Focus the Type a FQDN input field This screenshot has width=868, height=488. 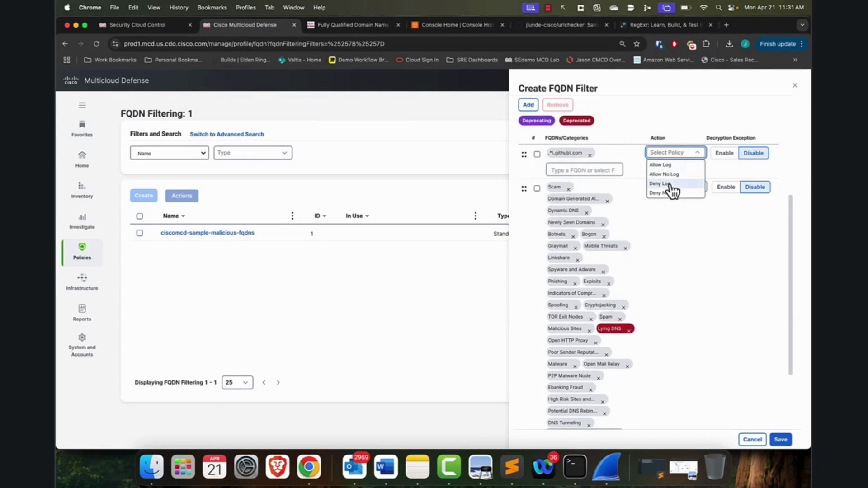click(584, 170)
